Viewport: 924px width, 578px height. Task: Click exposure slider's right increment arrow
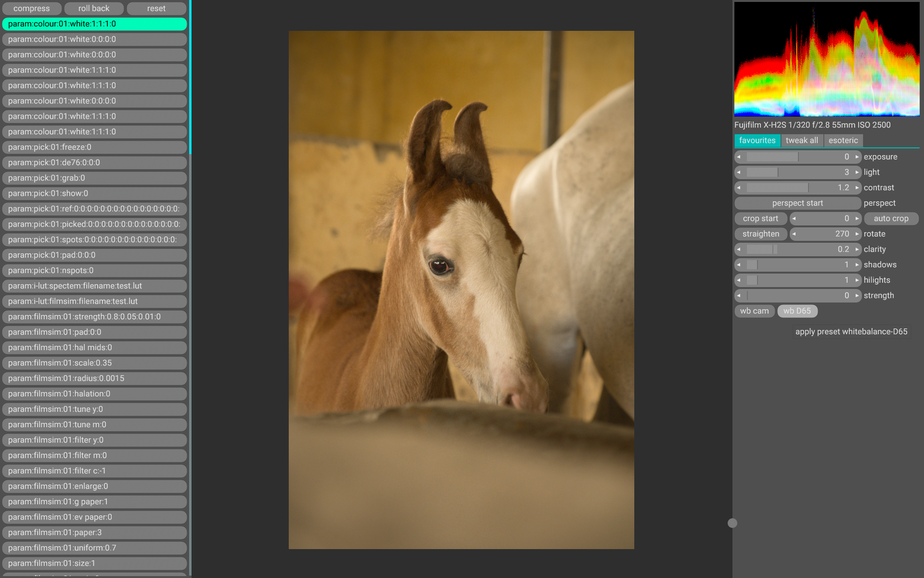857,157
